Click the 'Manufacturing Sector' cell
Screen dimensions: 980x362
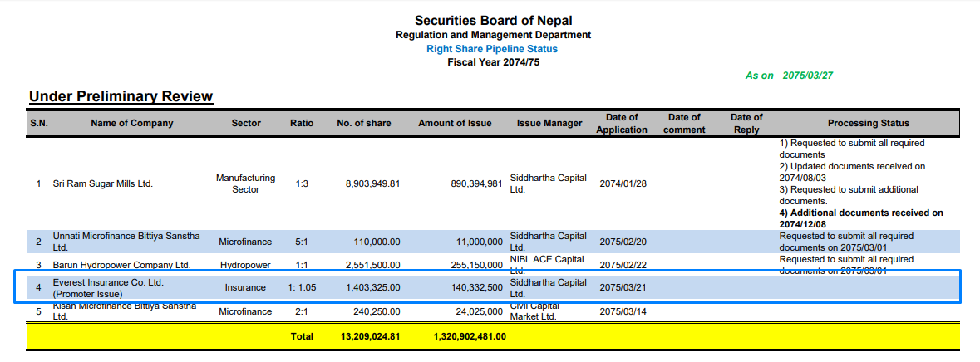pos(245,183)
